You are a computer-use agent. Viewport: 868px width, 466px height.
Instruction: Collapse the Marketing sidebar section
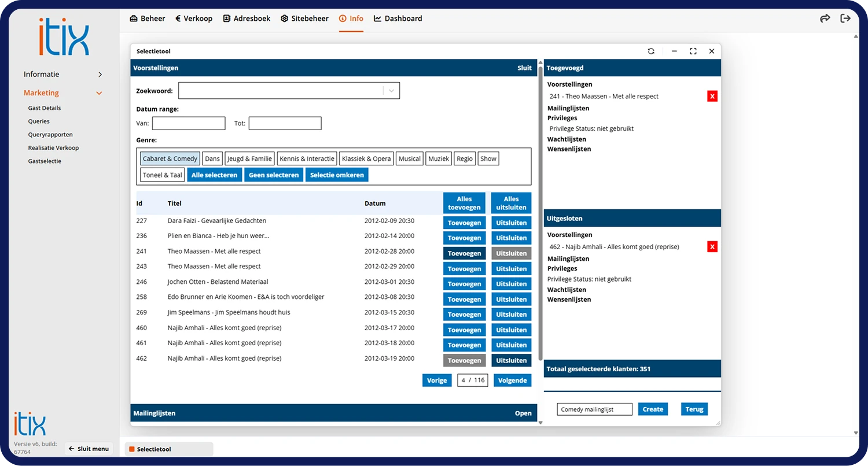tap(63, 93)
